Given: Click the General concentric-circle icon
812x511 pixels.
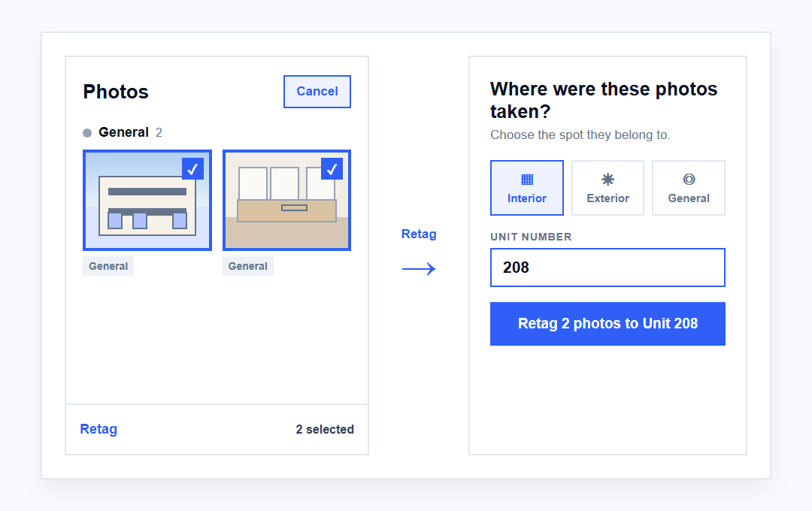Looking at the screenshot, I should pos(688,180).
